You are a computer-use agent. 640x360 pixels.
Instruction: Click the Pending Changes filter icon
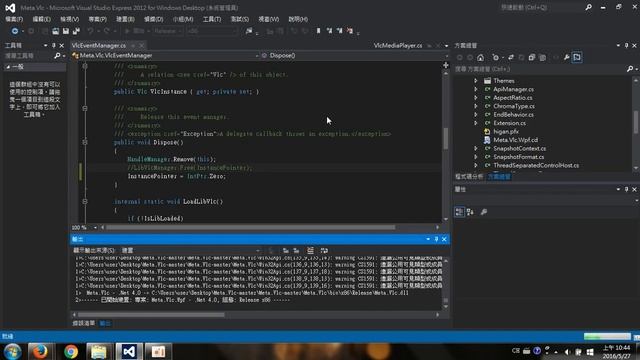(x=496, y=58)
